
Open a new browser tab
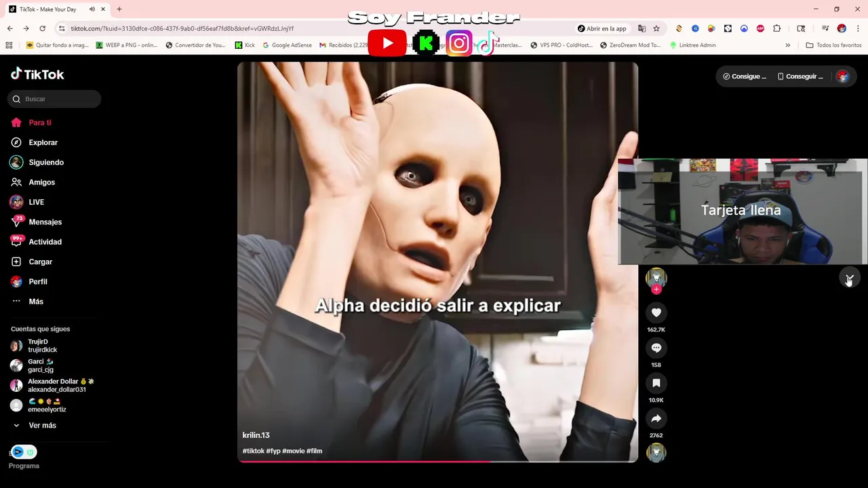[119, 9]
